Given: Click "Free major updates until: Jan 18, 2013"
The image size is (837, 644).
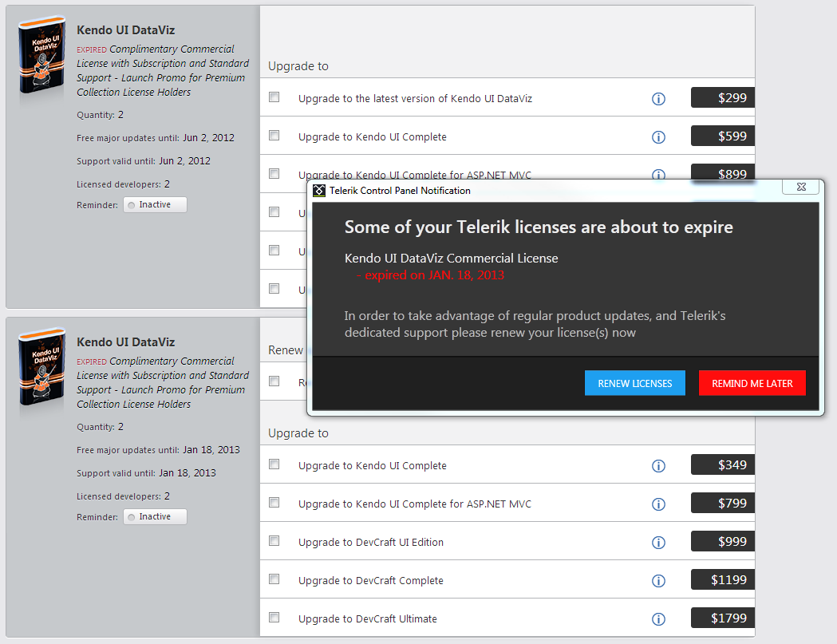Looking at the screenshot, I should tap(158, 450).
